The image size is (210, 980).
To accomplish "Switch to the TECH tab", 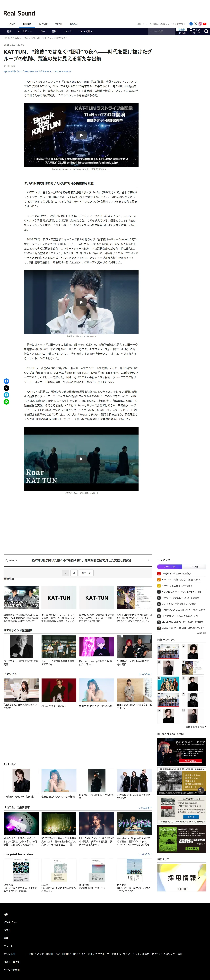I will pyautogui.click(x=59, y=24).
